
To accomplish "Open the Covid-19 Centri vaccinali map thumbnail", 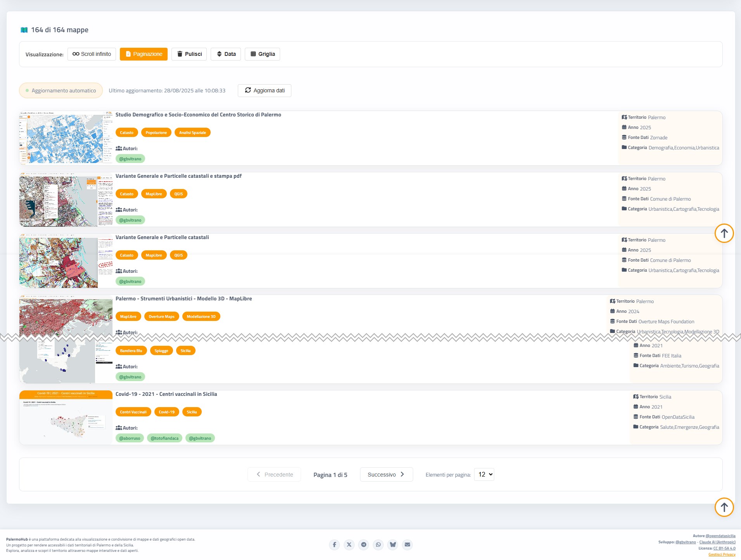I will click(x=66, y=417).
